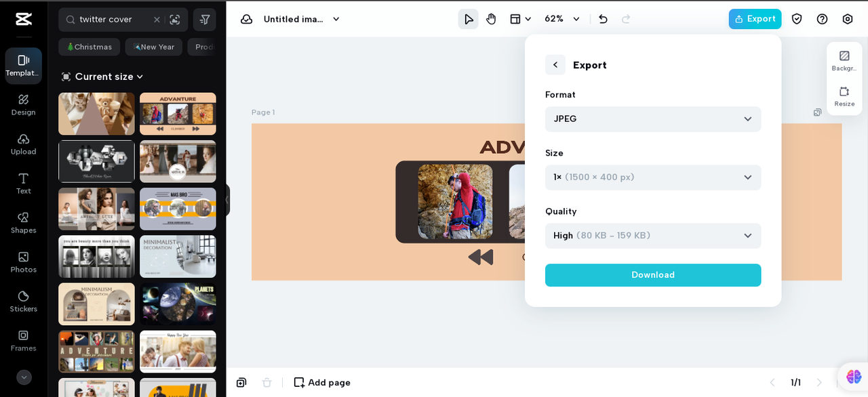Open the Frames sidebar panel
The width and height of the screenshot is (868, 397).
point(24,341)
